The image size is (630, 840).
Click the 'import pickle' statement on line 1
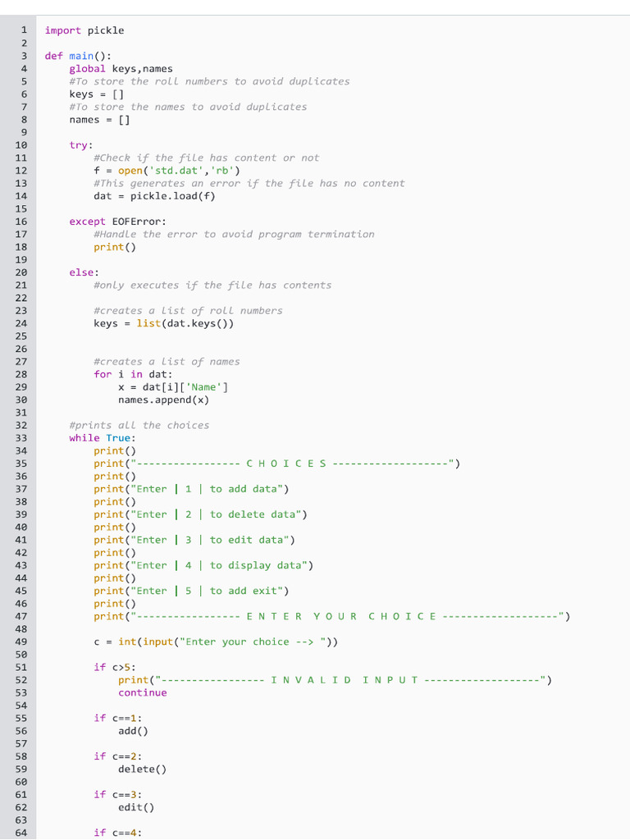click(x=84, y=30)
